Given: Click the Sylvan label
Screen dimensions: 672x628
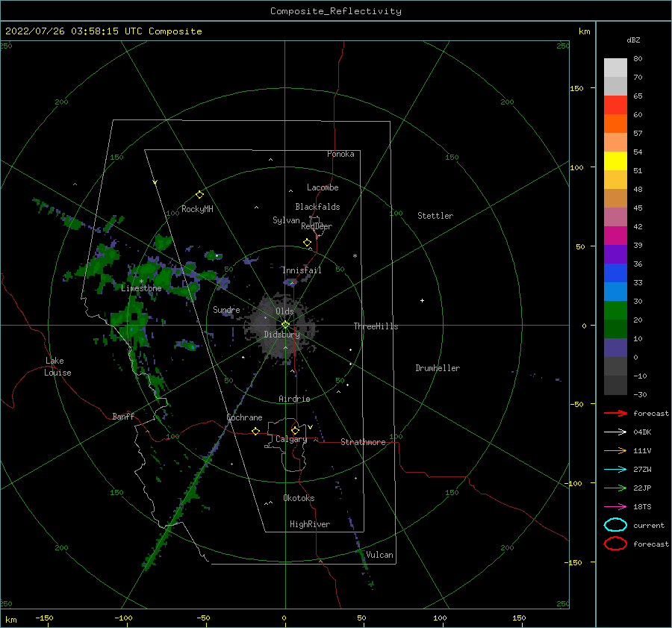Looking at the screenshot, I should click(x=286, y=220).
